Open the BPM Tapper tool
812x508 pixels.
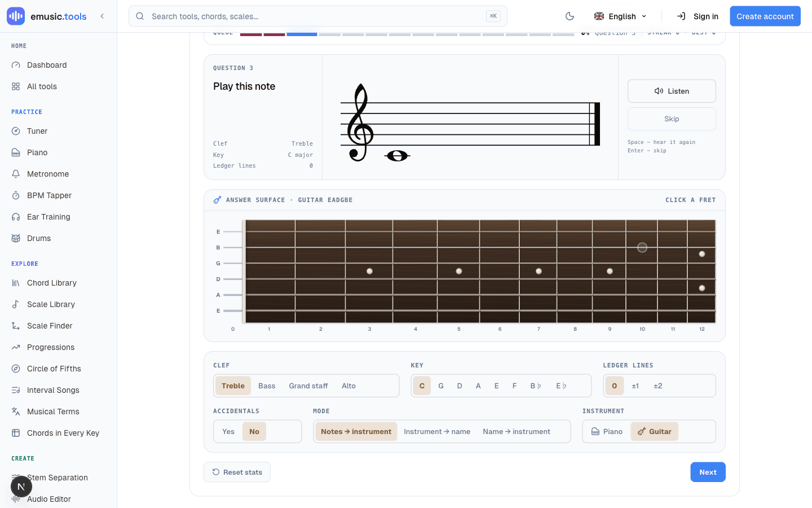(59, 195)
